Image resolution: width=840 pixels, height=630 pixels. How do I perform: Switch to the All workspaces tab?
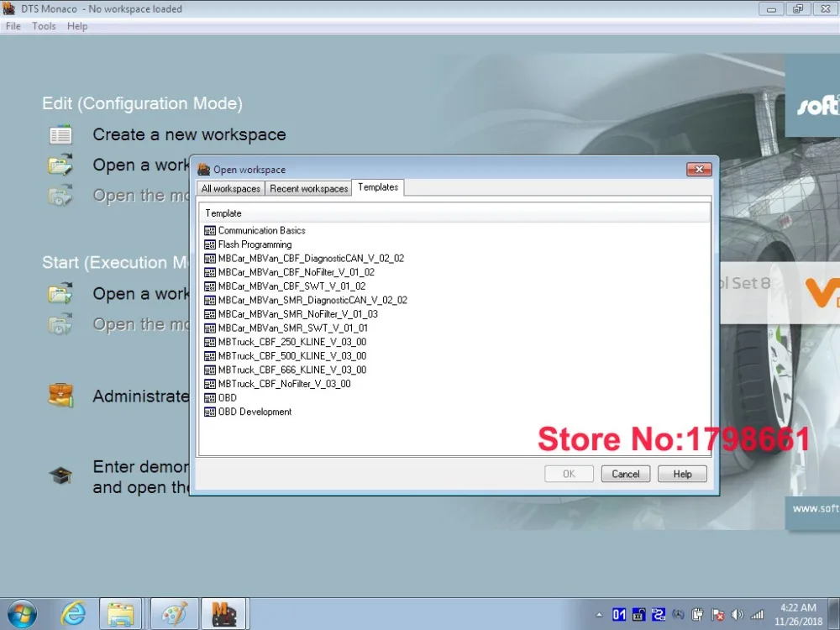pyautogui.click(x=231, y=188)
